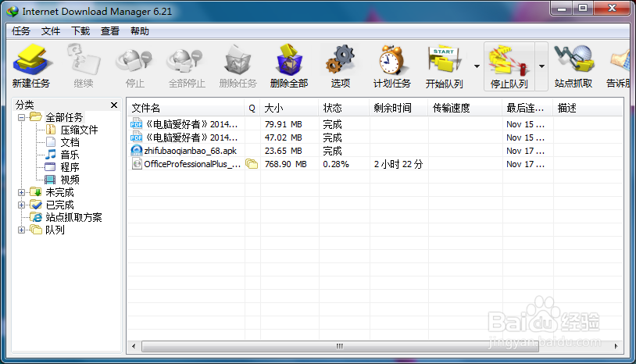Click 23.65 MB size cell
This screenshot has width=636, height=364.
(x=283, y=151)
